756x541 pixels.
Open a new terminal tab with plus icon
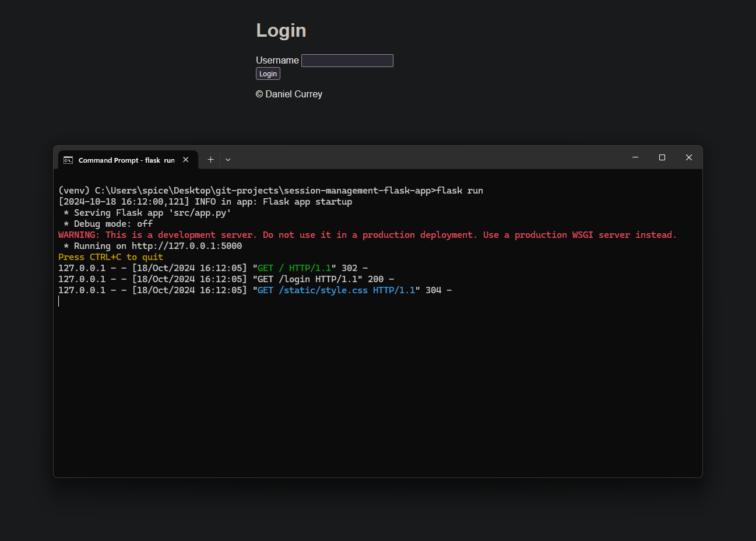pos(210,160)
